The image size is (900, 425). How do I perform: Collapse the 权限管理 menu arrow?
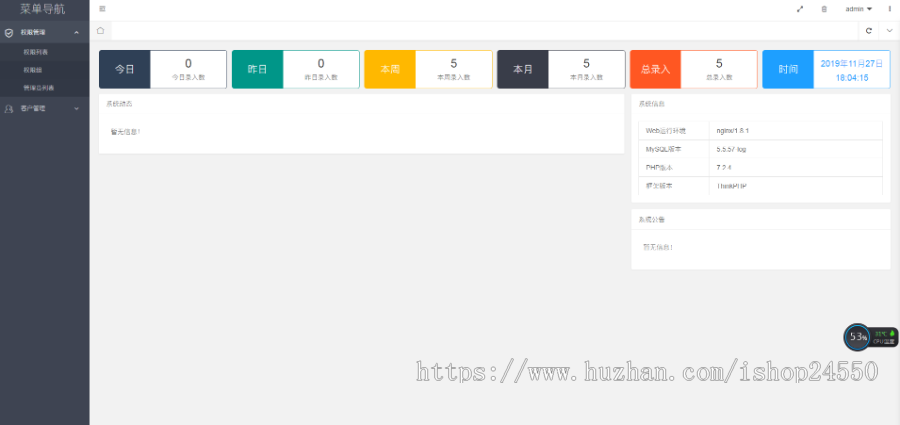tap(77, 33)
